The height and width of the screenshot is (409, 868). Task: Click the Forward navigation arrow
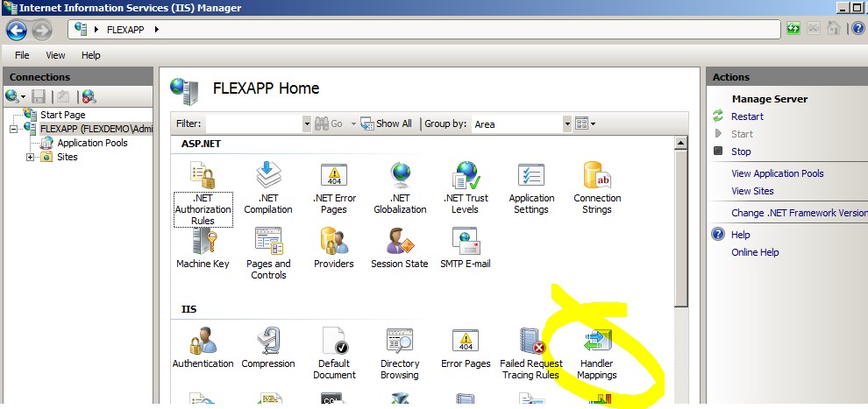point(41,29)
